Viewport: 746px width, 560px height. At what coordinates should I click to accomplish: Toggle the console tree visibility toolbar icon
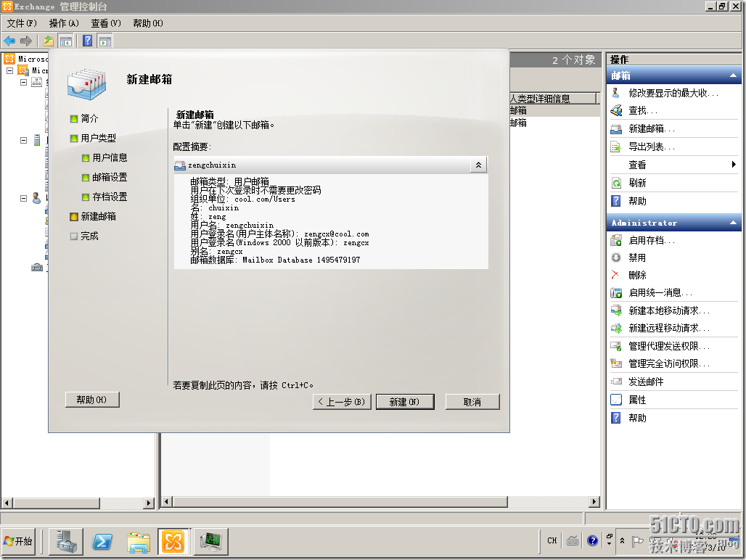tap(64, 41)
